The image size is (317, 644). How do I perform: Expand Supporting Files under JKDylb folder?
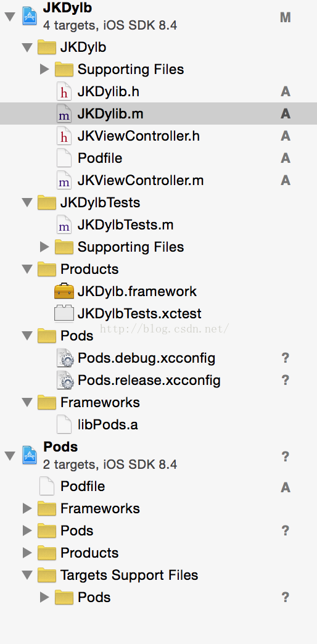pos(44,70)
